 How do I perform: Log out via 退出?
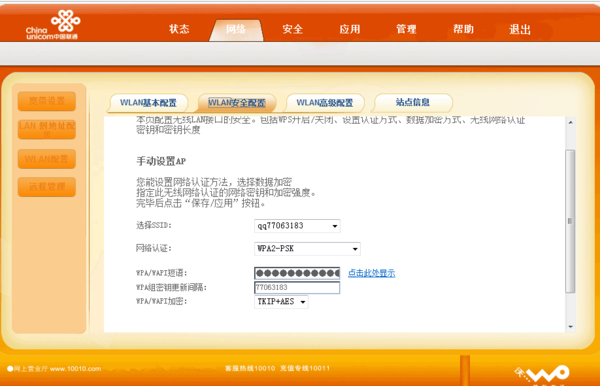coord(520,29)
